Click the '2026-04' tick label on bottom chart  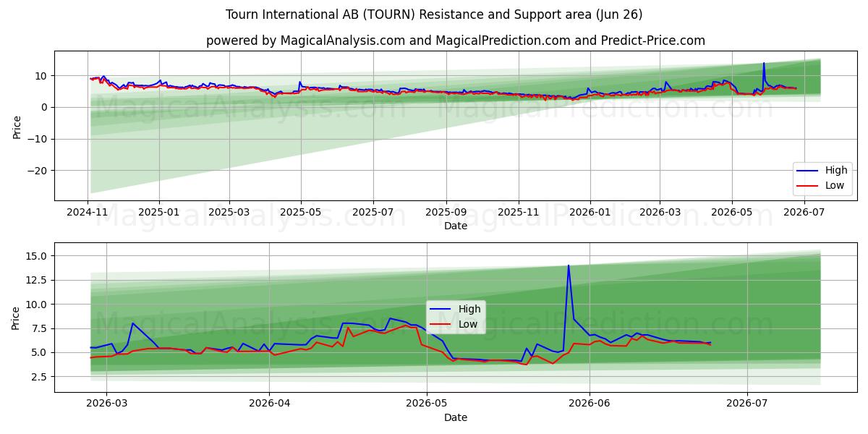(269, 404)
